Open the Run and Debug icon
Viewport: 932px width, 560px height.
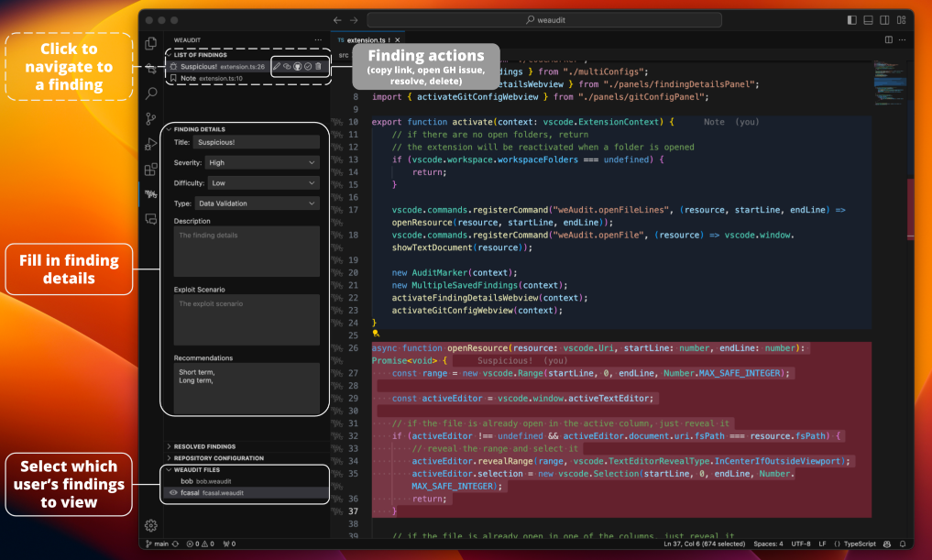click(151, 145)
